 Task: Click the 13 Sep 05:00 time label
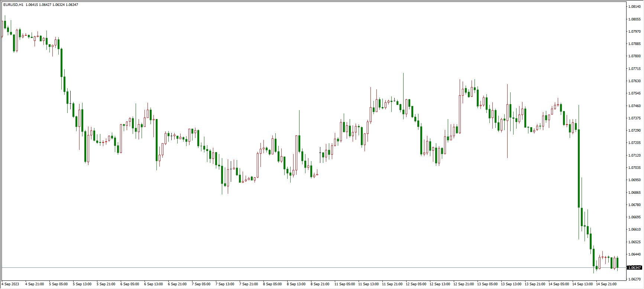[x=487, y=284]
